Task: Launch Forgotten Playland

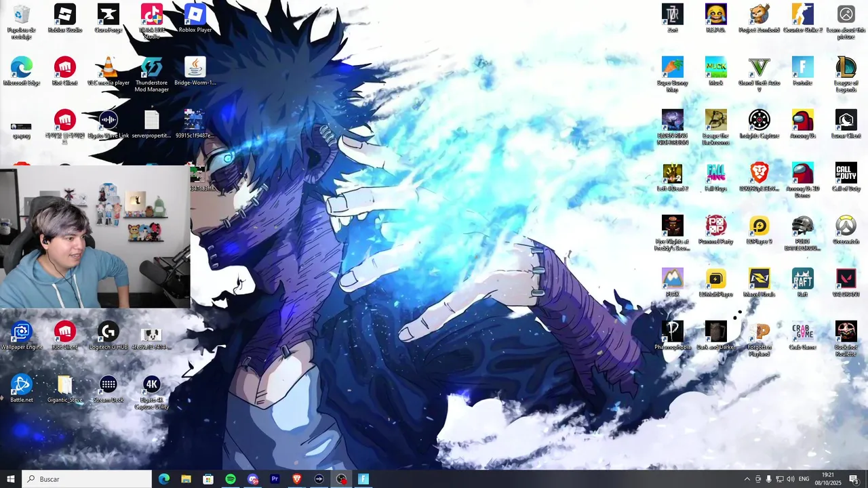Action: coord(759,339)
